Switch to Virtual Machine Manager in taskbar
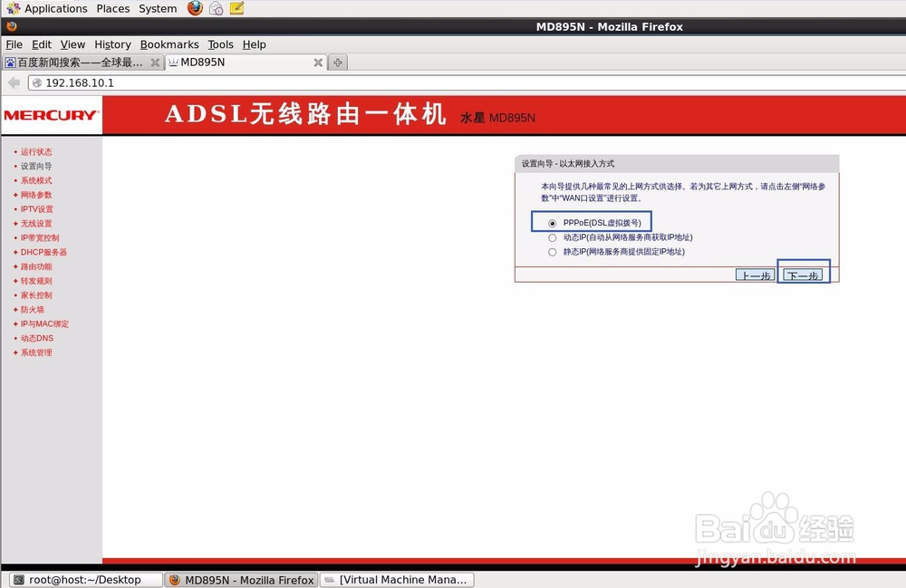 pos(397,579)
